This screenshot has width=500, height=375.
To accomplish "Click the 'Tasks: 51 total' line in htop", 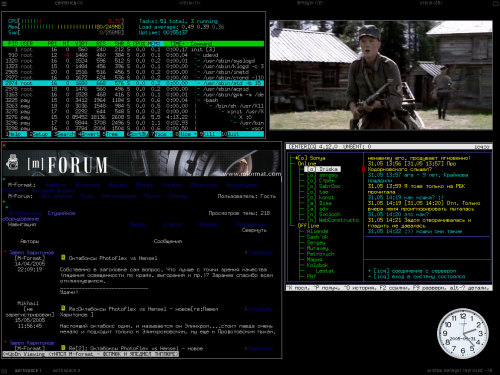I will pos(178,21).
